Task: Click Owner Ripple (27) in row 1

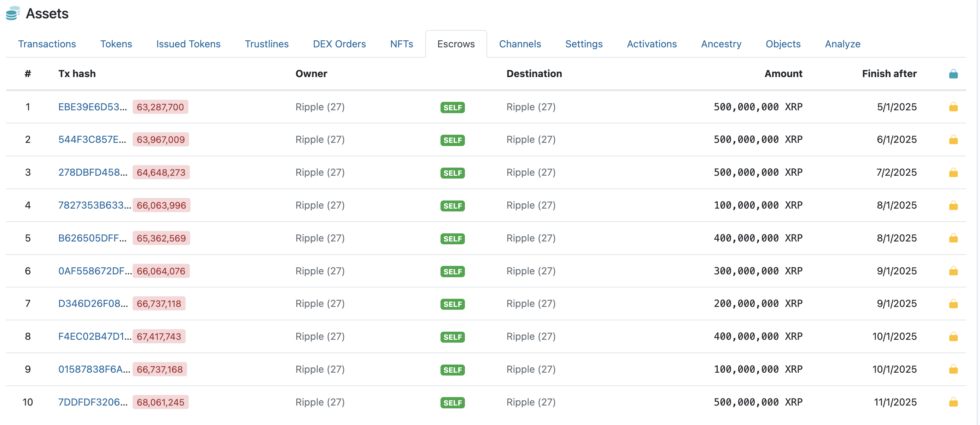Action: [320, 107]
